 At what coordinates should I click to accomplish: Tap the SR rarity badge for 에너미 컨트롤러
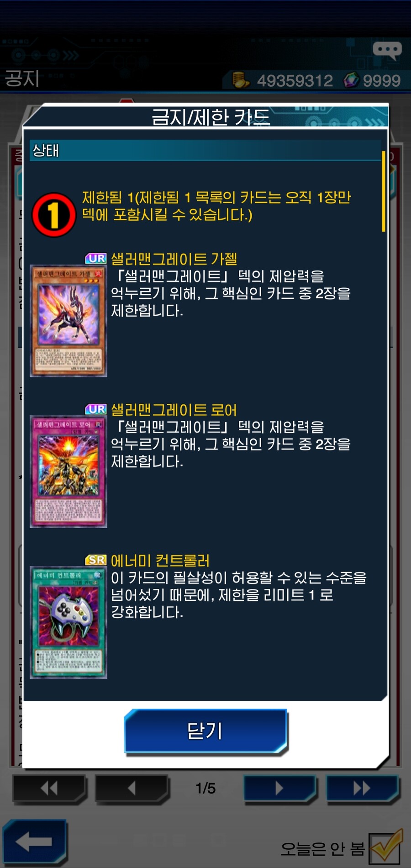coord(96,560)
